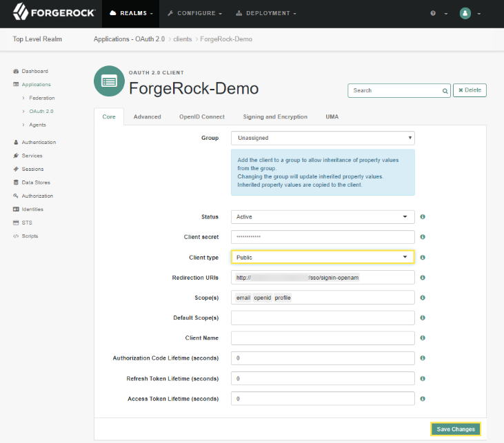Open the Deployment menu

[266, 14]
